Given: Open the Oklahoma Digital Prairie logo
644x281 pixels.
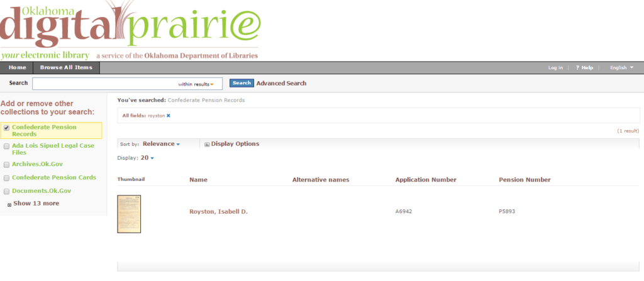Looking at the screenshot, I should click(x=130, y=30).
